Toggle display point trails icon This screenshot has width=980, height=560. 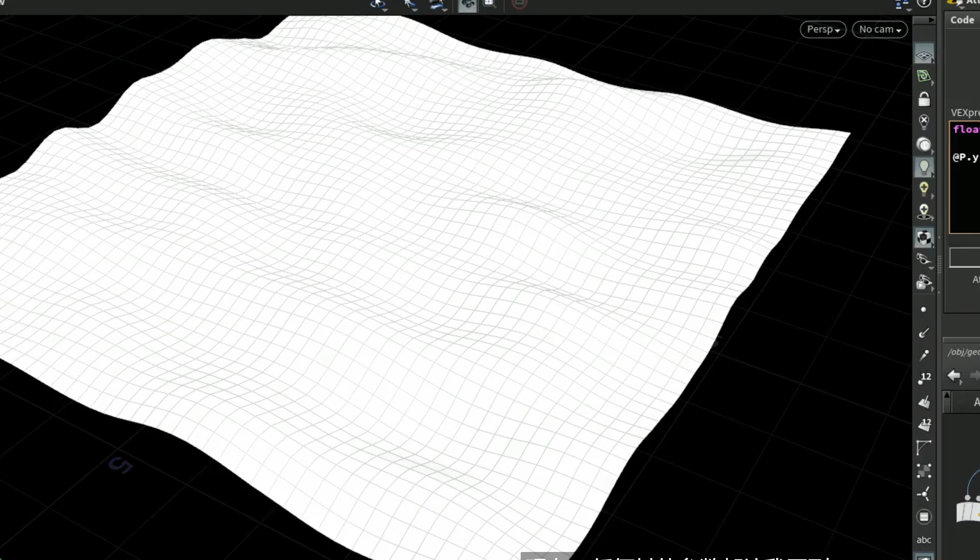[924, 355]
